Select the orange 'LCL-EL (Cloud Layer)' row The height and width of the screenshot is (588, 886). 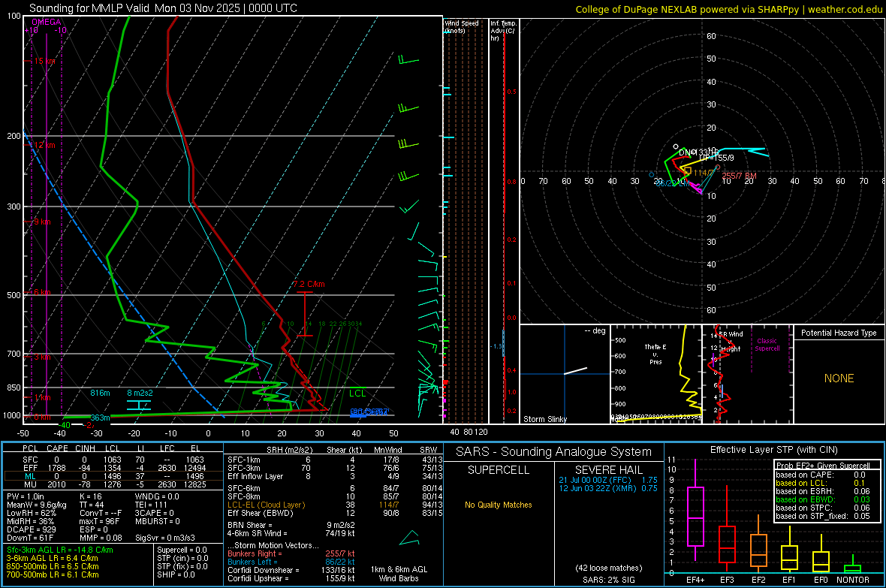[333, 505]
